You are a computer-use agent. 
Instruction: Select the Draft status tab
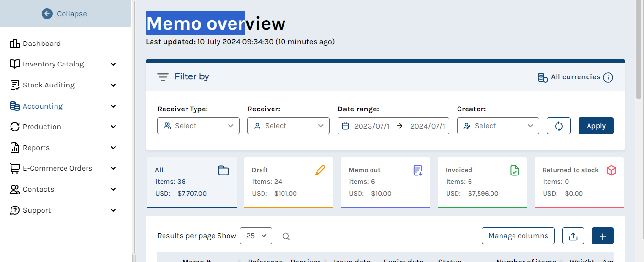coord(289,183)
